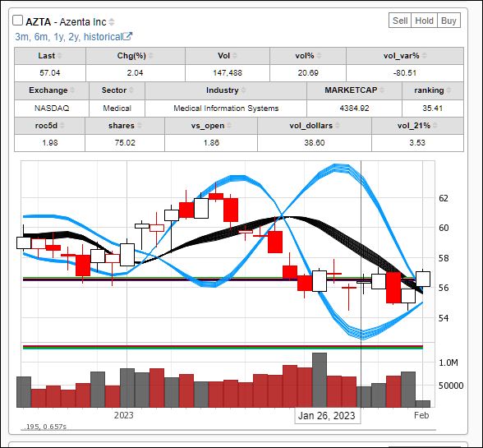
Task: Sort by the Sector column header
Action: [117, 90]
